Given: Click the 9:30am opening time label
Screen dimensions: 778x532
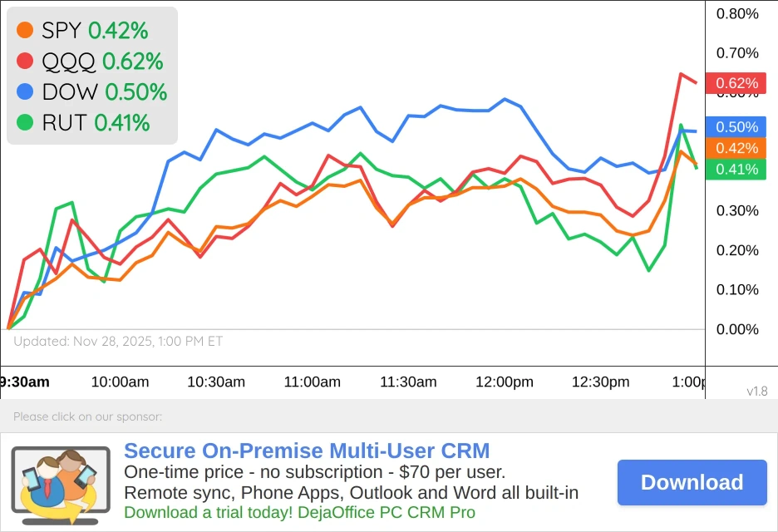Looking at the screenshot, I should pos(25,382).
